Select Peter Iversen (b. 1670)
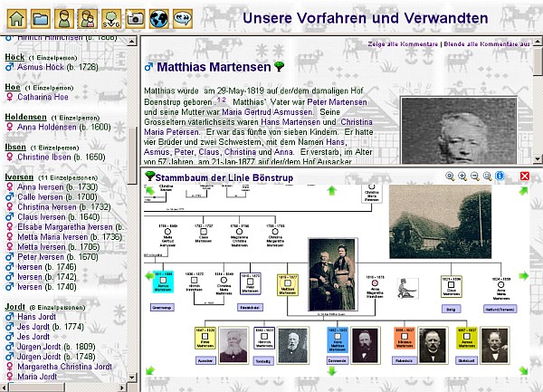This screenshot has width=543, height=392. point(58,257)
